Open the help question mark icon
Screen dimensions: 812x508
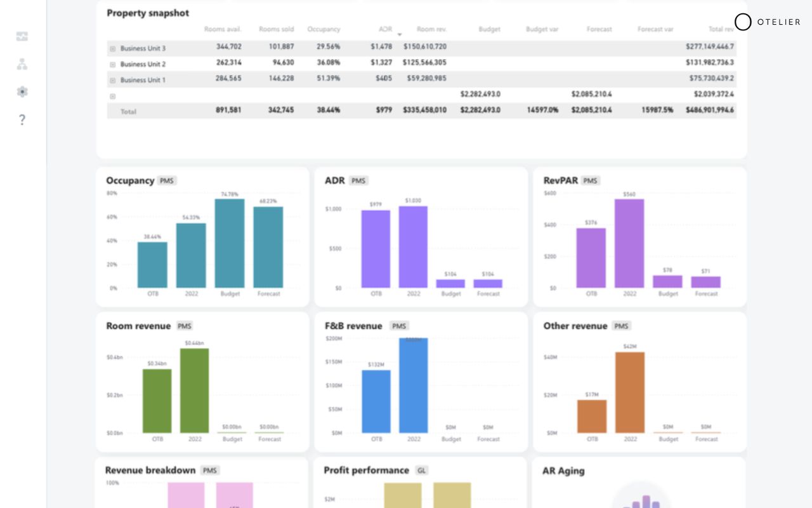(x=22, y=119)
